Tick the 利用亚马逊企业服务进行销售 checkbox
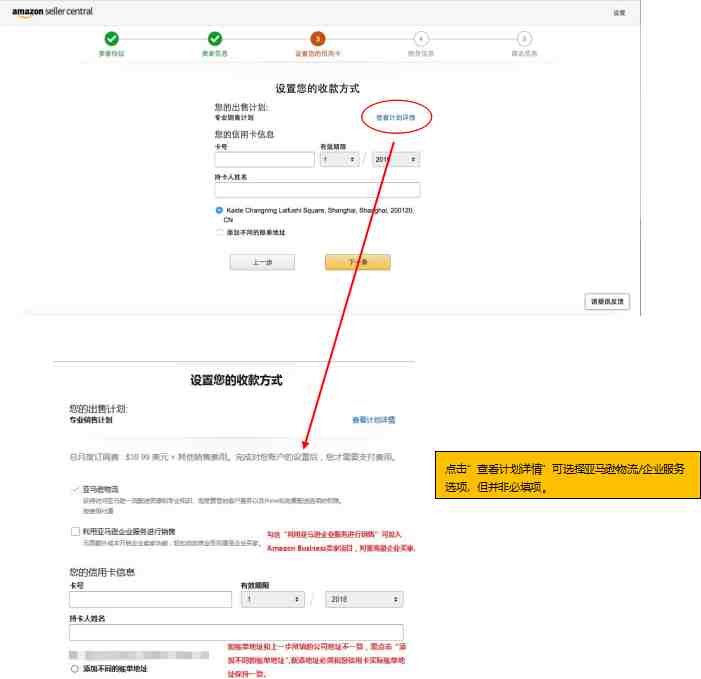The height and width of the screenshot is (679, 701). click(75, 532)
